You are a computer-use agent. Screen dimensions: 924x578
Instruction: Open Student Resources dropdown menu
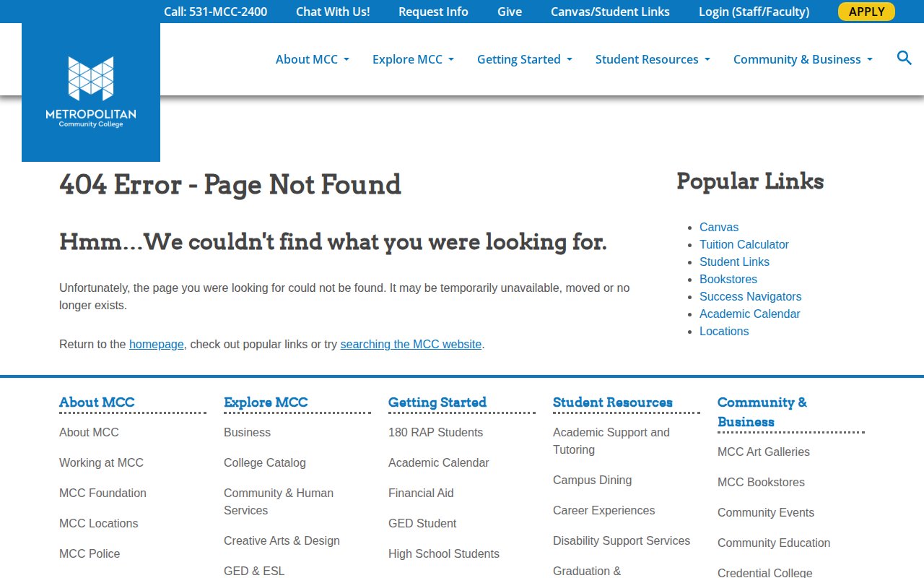click(653, 59)
